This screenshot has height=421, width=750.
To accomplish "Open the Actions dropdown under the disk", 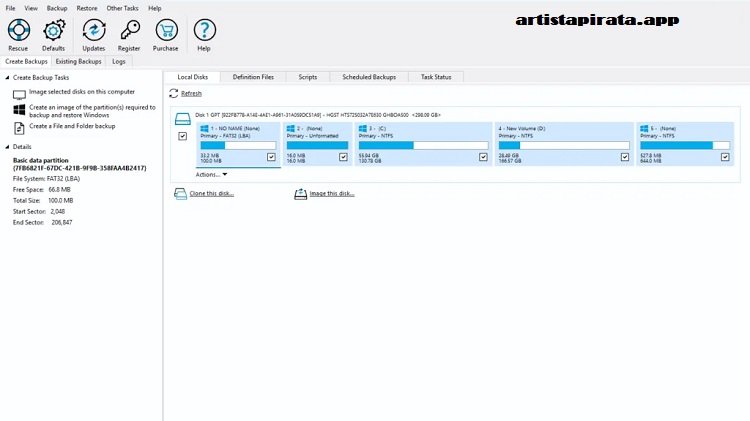I will [211, 175].
